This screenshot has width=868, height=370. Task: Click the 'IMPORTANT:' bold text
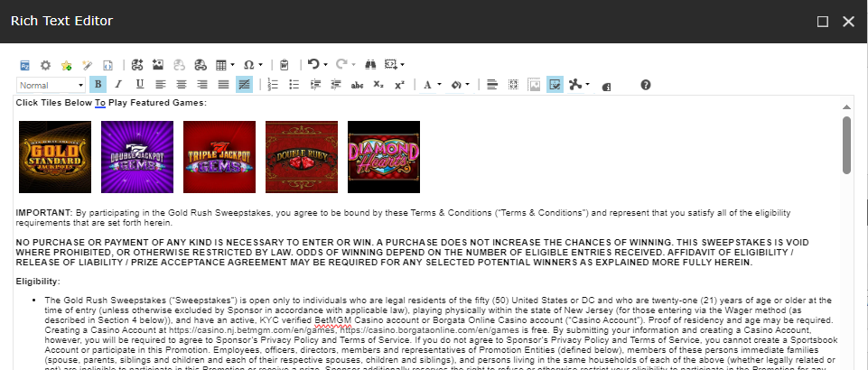coord(44,213)
